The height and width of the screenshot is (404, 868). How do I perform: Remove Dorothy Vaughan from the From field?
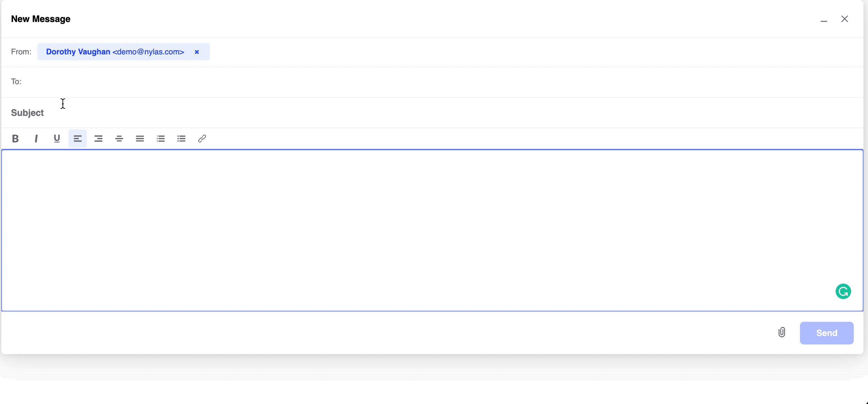pos(197,52)
